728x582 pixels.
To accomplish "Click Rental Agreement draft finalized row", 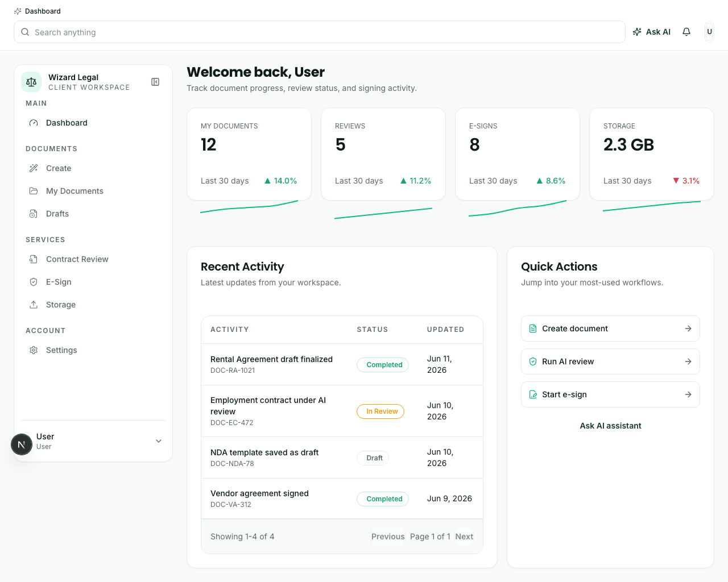I will tap(342, 364).
